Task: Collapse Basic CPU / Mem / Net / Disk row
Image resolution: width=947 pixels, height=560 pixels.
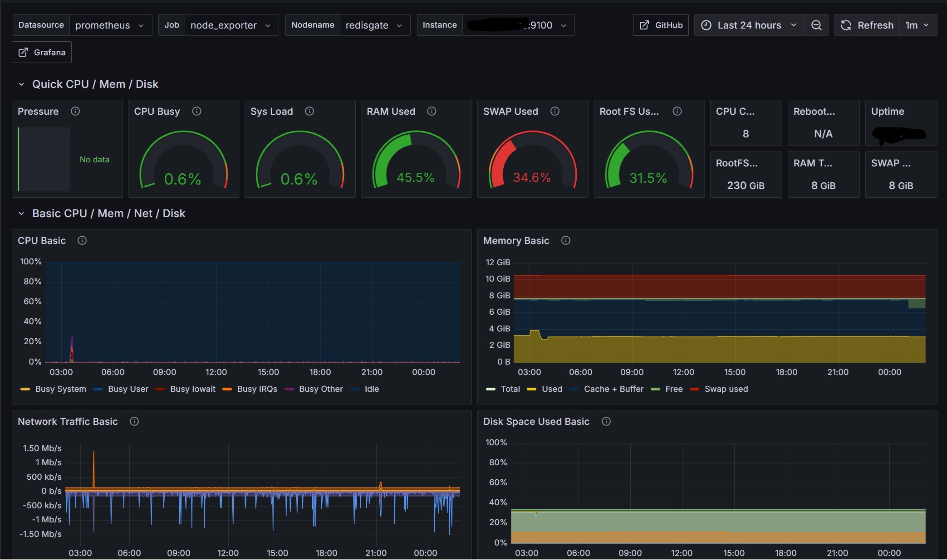Action: [x=21, y=214]
